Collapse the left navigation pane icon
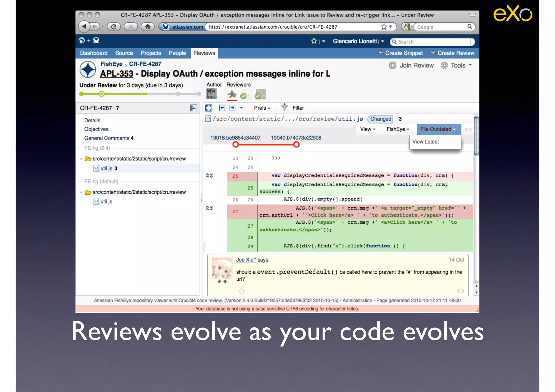This screenshot has width=555, height=392. (193, 108)
